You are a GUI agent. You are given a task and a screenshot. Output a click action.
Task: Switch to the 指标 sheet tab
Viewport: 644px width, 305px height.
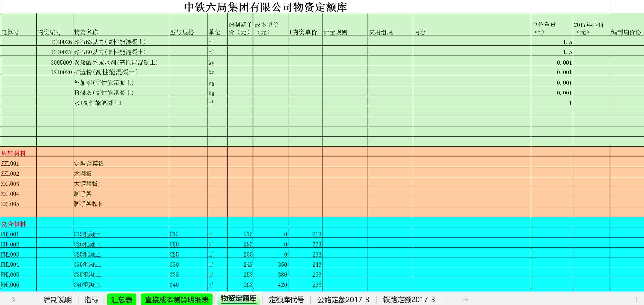pos(91,299)
